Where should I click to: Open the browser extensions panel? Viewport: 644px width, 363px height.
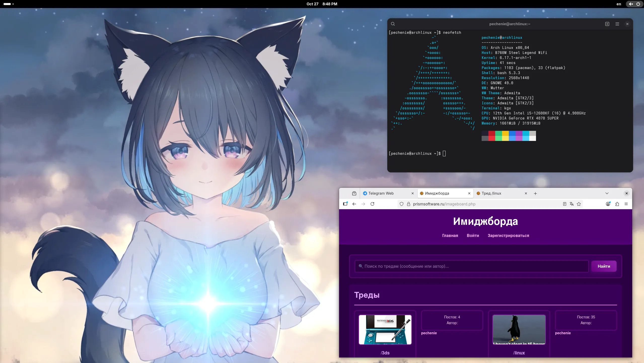pyautogui.click(x=617, y=204)
